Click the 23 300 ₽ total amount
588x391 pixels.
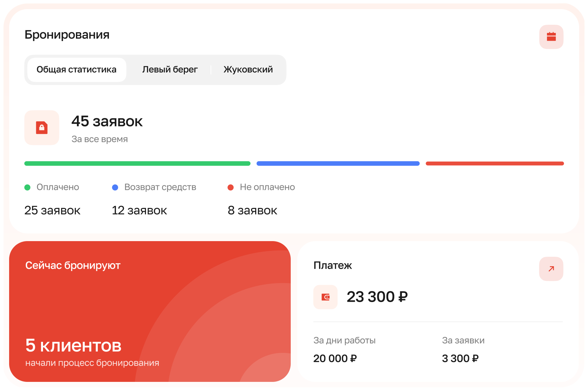[x=377, y=297]
